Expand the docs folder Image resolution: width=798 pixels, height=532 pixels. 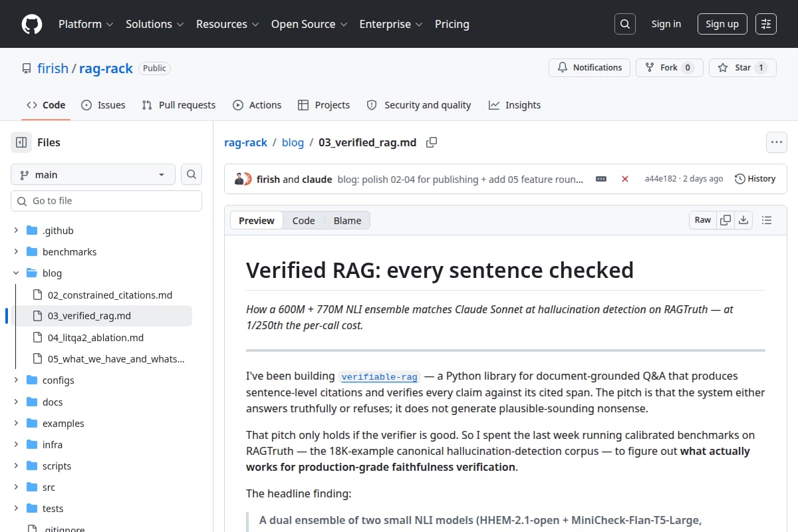click(x=16, y=402)
